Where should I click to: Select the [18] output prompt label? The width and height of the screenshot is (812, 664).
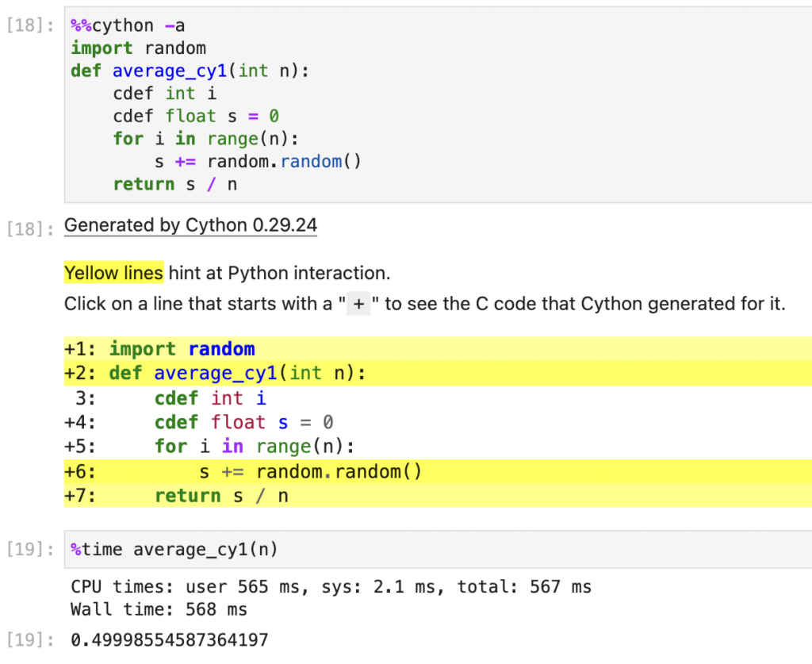coord(30,229)
